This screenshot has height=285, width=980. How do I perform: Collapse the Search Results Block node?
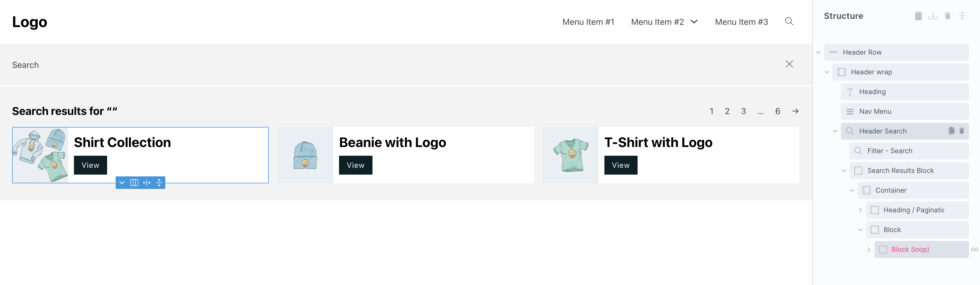(x=843, y=171)
